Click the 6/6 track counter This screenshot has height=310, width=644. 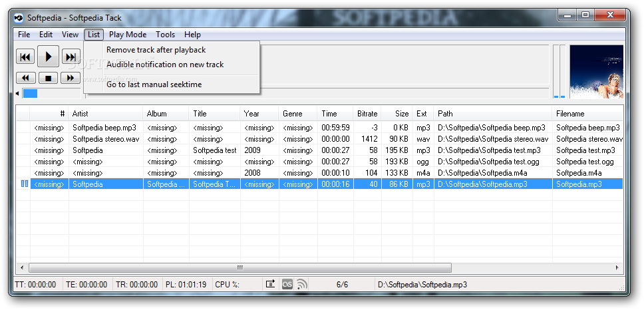coord(342,285)
